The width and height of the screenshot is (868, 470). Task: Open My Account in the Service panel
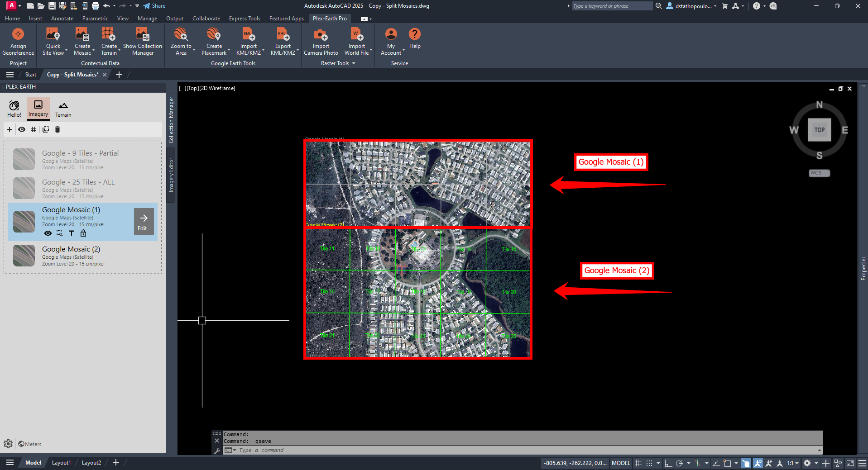(x=391, y=42)
